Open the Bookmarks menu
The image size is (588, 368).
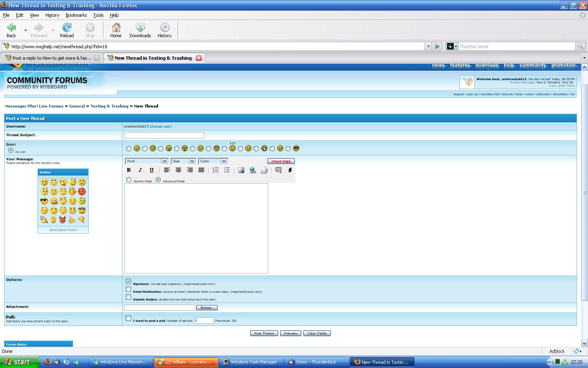(76, 15)
